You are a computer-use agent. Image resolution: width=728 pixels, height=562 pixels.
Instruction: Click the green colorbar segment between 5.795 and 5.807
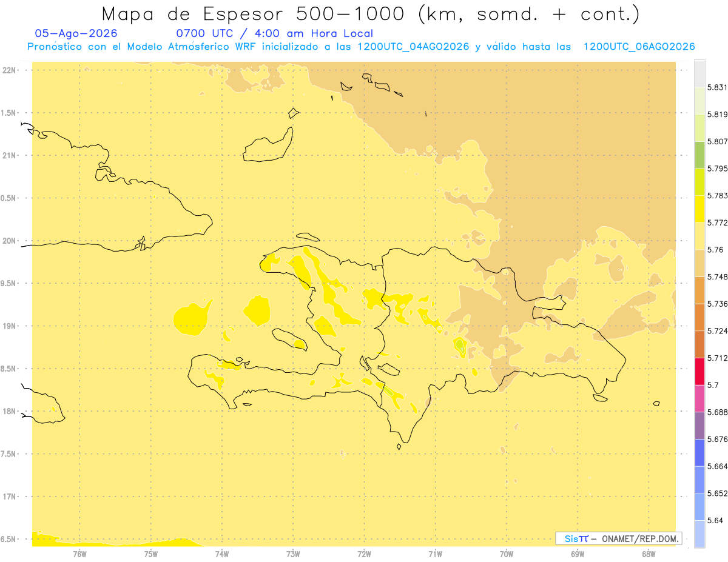point(699,155)
